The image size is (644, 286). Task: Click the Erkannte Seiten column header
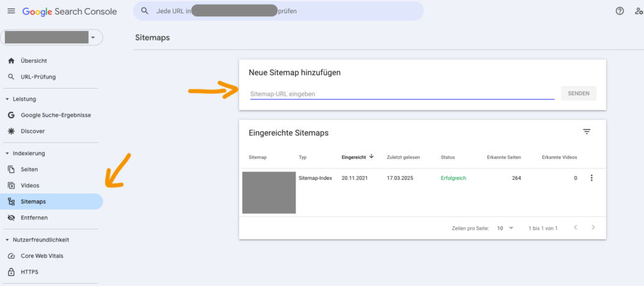point(504,157)
